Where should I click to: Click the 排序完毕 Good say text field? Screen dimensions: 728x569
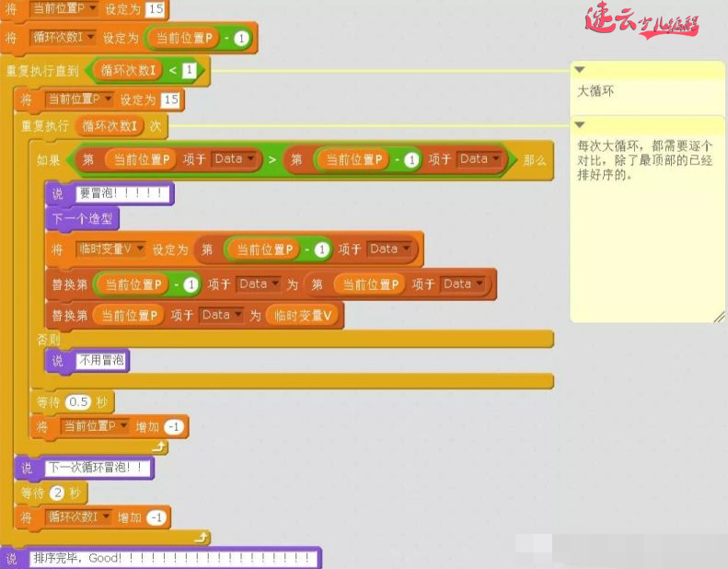(173, 558)
